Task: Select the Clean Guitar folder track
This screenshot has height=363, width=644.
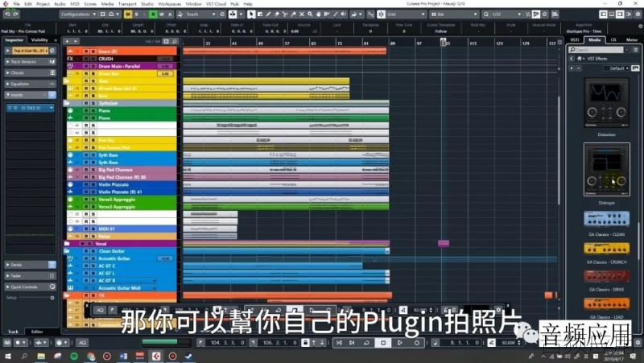Action: [x=122, y=251]
